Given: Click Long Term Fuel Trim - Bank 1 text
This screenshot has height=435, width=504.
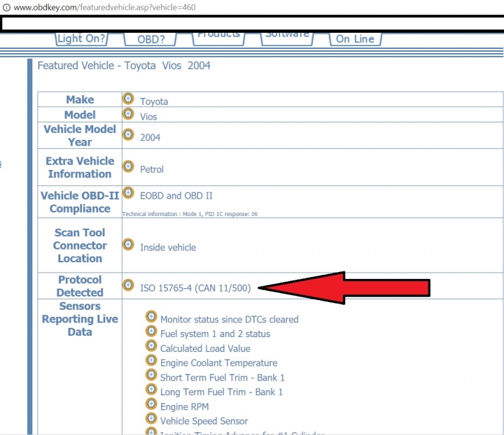Looking at the screenshot, I should (x=221, y=392).
